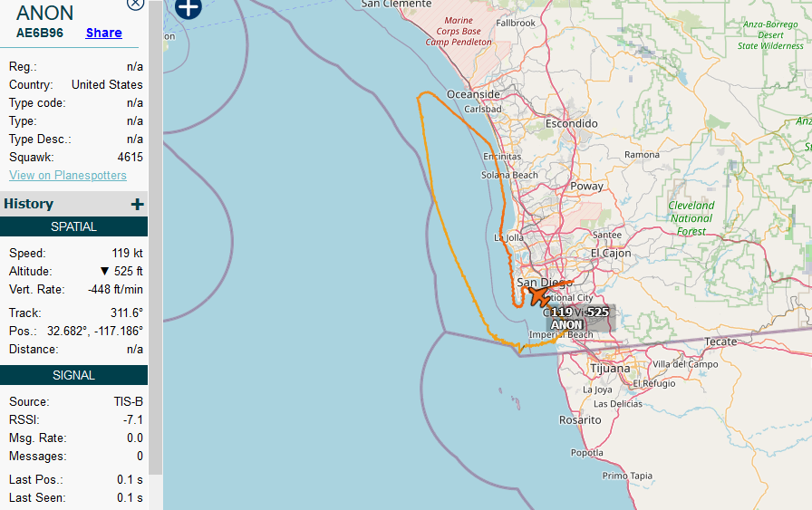Click the Anza-Borrego Desert State Wilderness label
Screen dimensions: 812x510
(770, 34)
